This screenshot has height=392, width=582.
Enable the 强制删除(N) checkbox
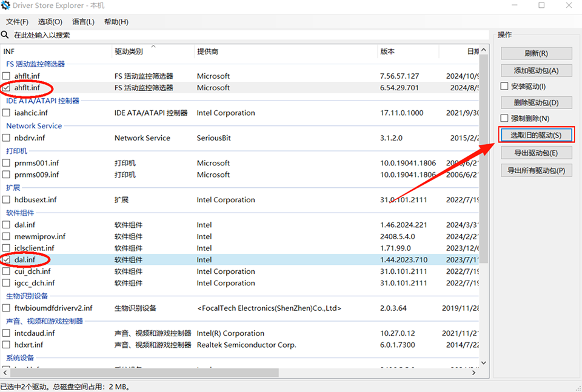coord(504,118)
